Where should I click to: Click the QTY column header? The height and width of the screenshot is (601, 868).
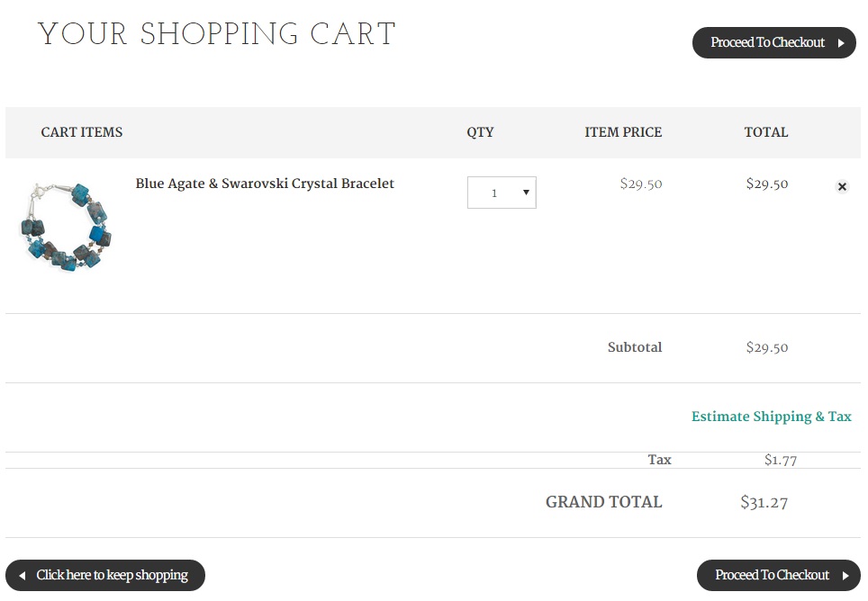pos(480,132)
